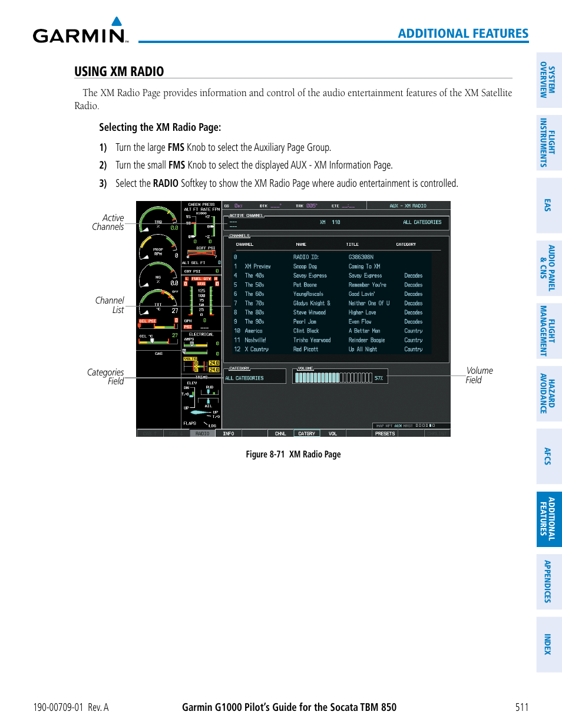
Task: Select channel 4 The 40s row
Action: pyautogui.click(x=332, y=275)
